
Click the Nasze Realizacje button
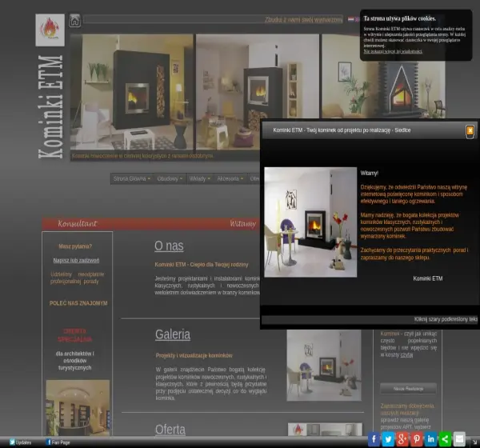[x=408, y=389]
